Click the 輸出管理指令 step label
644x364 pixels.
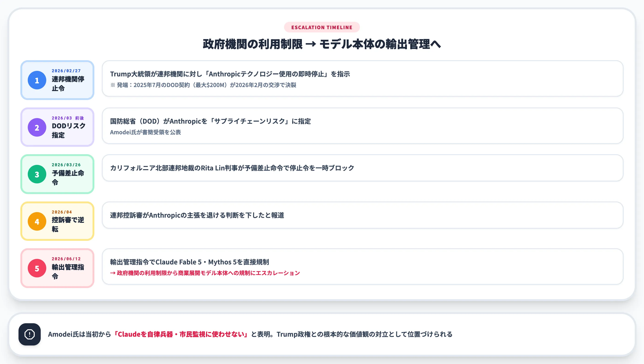click(68, 272)
